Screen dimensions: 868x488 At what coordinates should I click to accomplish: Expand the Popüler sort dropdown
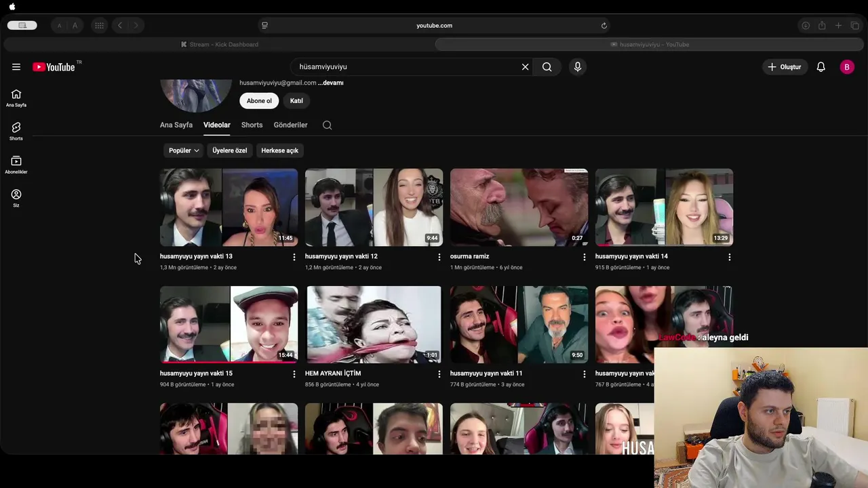pyautogui.click(x=184, y=150)
